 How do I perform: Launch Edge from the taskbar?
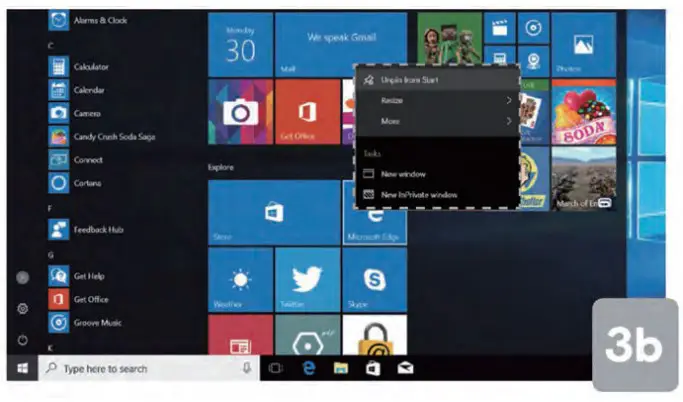309,368
